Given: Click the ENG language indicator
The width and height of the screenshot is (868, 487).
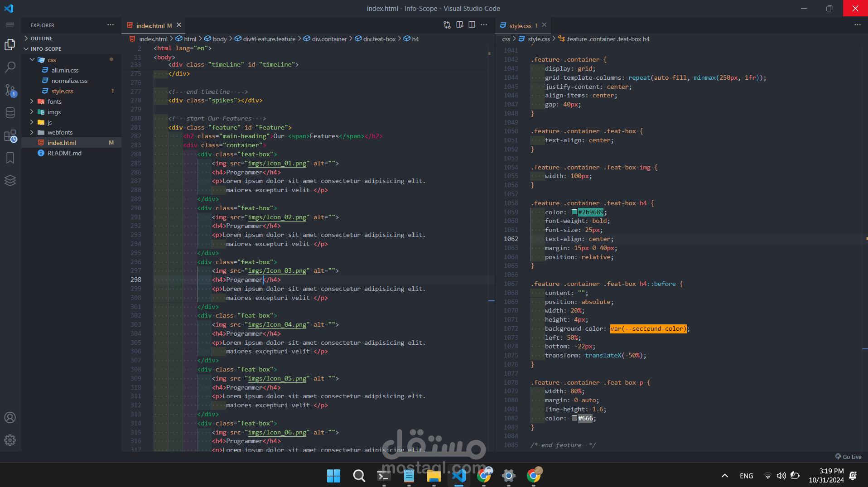Looking at the screenshot, I should point(746,476).
